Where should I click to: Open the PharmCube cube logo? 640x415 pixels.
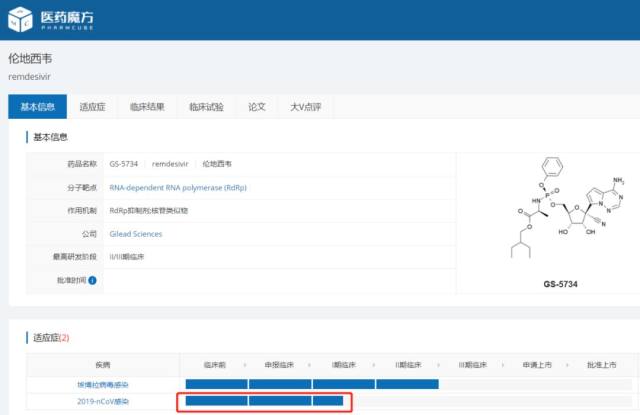20,19
